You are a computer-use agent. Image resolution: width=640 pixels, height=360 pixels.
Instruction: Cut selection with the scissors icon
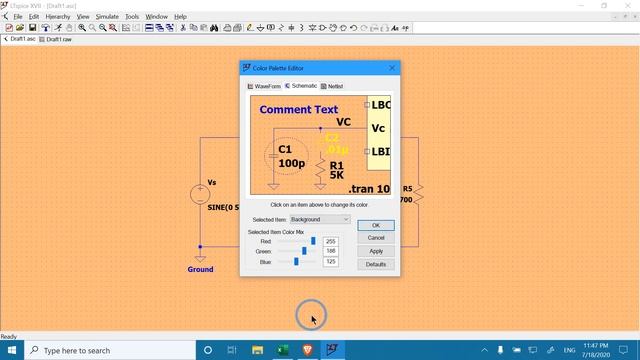183,28
